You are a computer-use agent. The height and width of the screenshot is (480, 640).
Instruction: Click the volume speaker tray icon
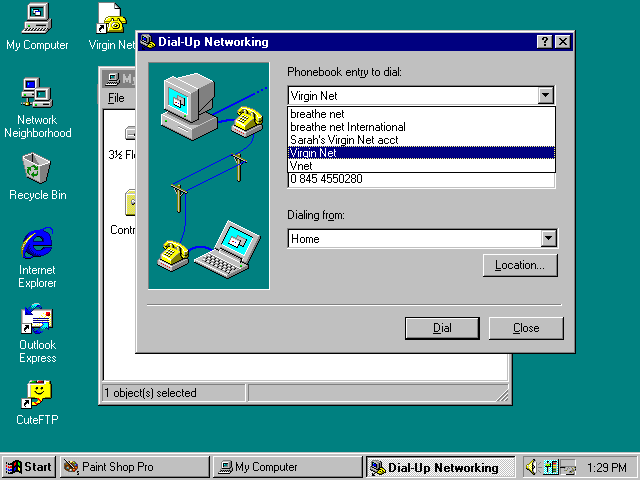(x=532, y=467)
